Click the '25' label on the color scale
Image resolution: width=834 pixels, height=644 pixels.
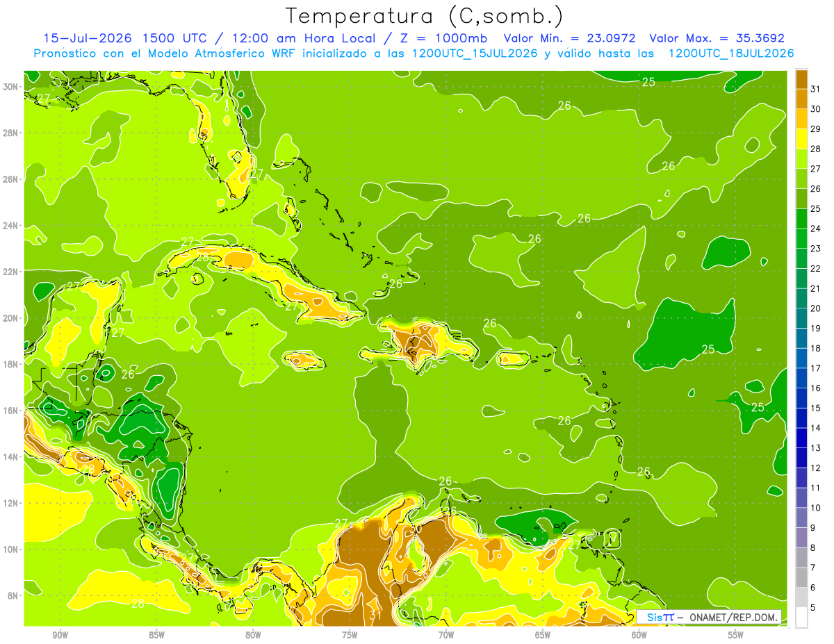816,209
